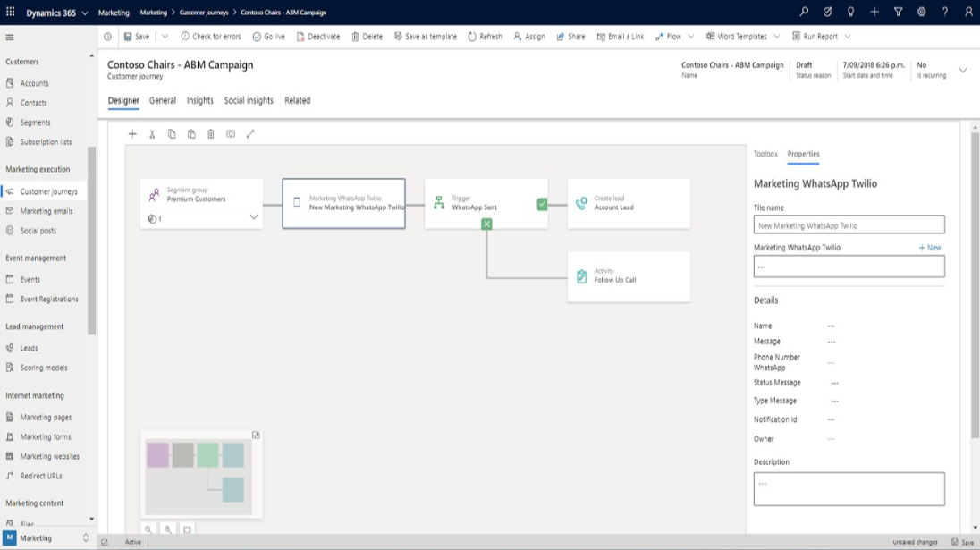This screenshot has width=980, height=550.
Task: Open Scoring models in the sidebar
Action: tap(44, 368)
